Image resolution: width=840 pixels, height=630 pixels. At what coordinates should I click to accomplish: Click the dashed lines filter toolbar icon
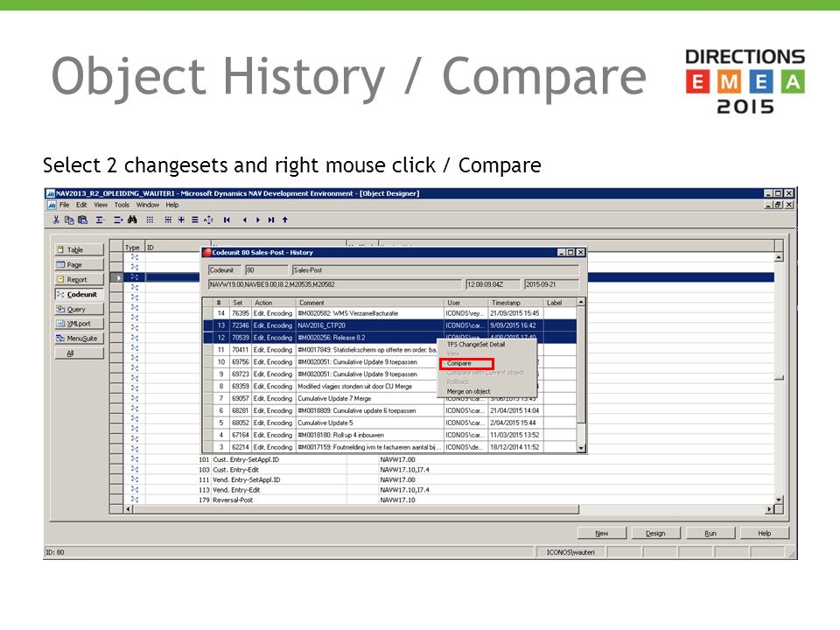[x=168, y=220]
